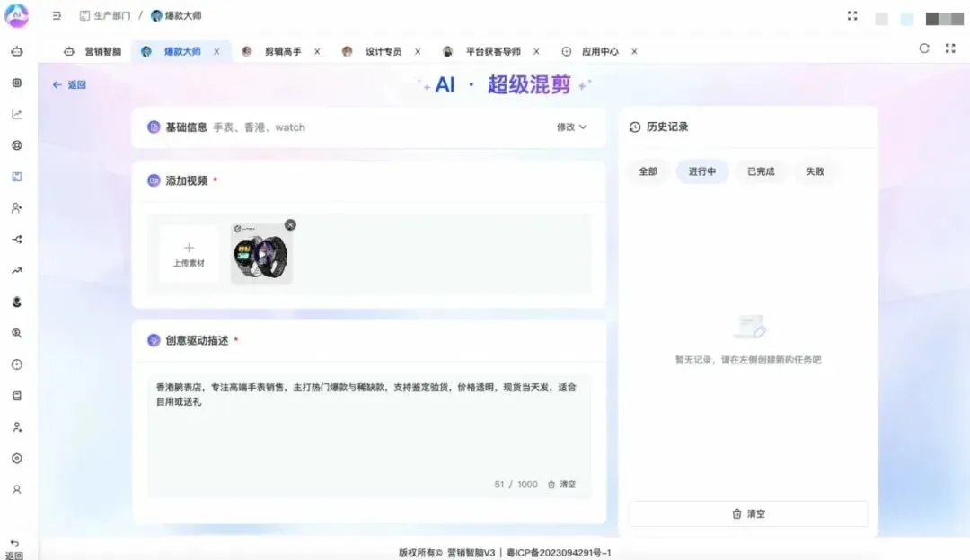970x560 pixels.
Task: Open the 应用中心 circle icon dropdown
Action: 566,51
